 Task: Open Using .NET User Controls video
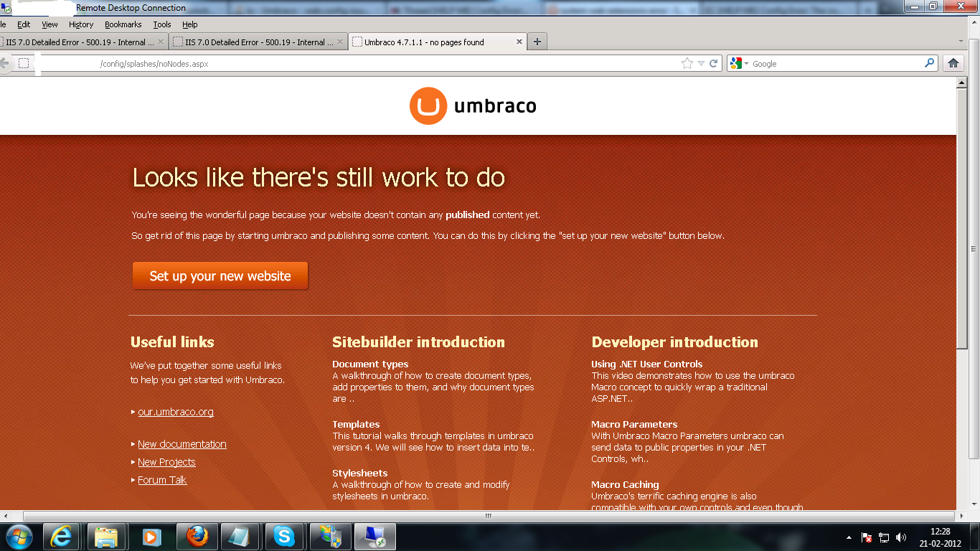tap(646, 364)
